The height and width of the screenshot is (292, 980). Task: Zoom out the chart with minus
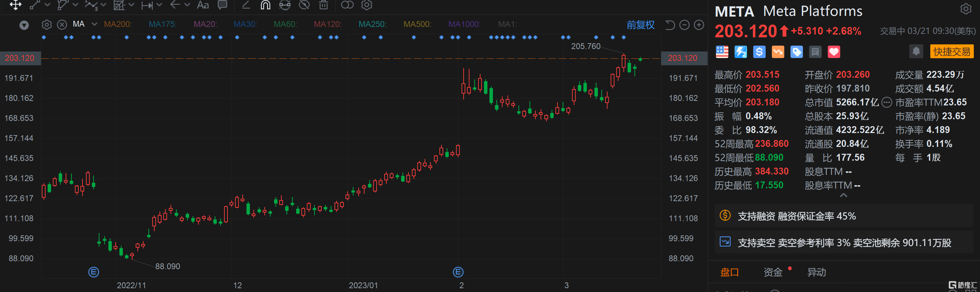tap(685, 25)
